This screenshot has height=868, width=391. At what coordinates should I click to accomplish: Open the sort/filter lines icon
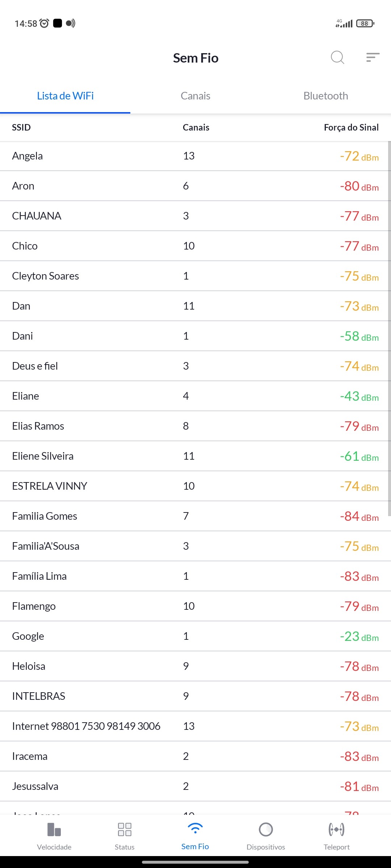coord(373,58)
